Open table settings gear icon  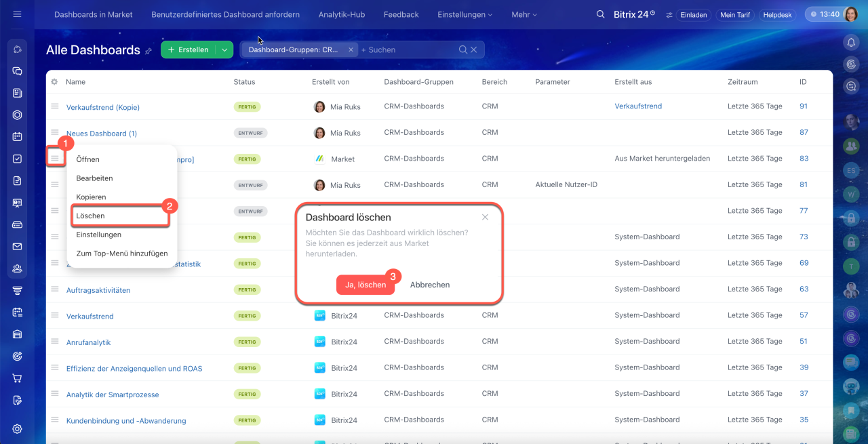tap(54, 82)
